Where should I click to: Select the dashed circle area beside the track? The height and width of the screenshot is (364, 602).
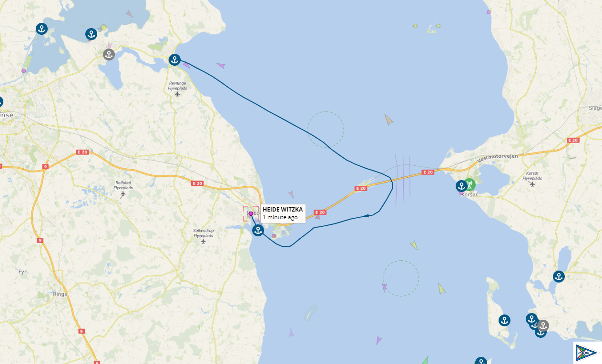[x=326, y=130]
